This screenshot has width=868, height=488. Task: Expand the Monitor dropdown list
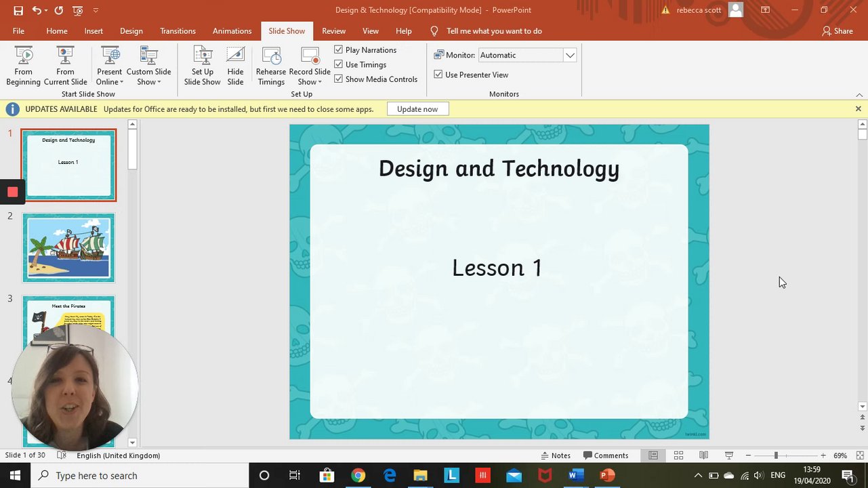[x=570, y=55]
